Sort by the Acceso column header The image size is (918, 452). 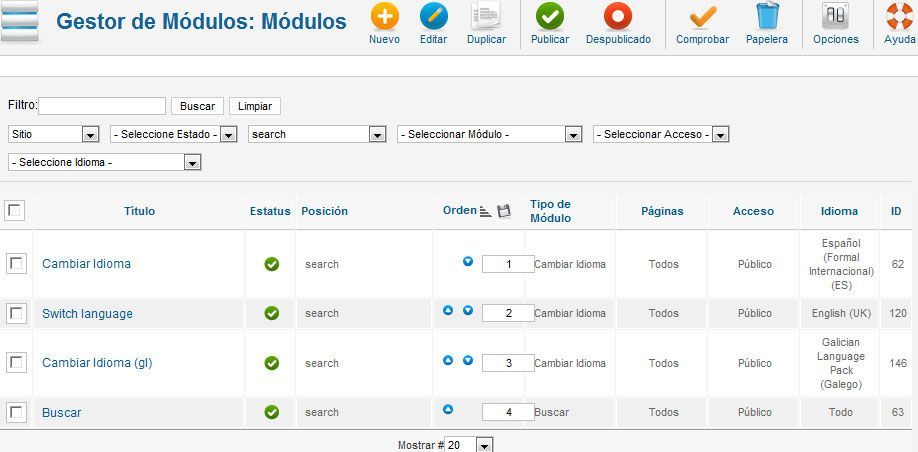753,211
